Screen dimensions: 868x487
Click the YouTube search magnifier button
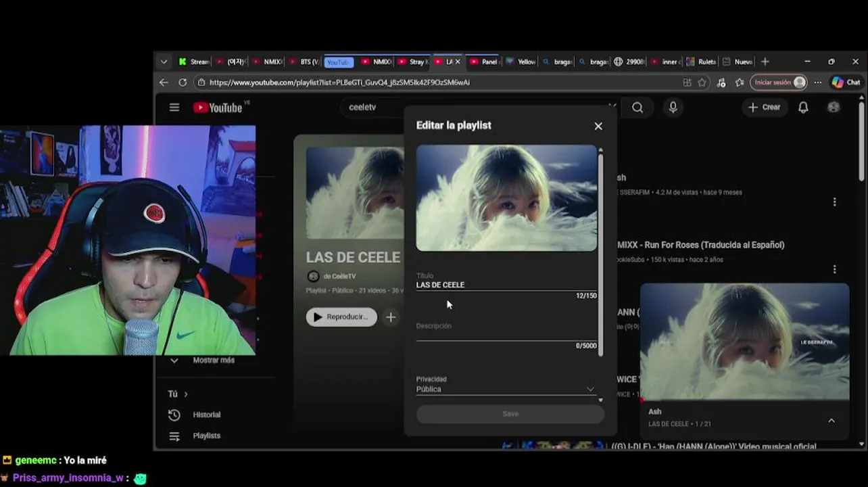[x=637, y=108]
